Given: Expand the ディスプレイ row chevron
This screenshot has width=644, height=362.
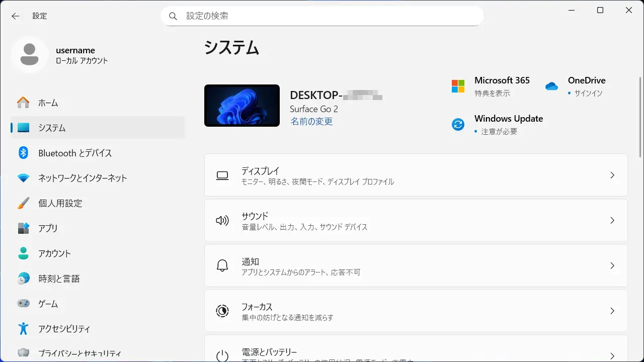Looking at the screenshot, I should pyautogui.click(x=612, y=175).
